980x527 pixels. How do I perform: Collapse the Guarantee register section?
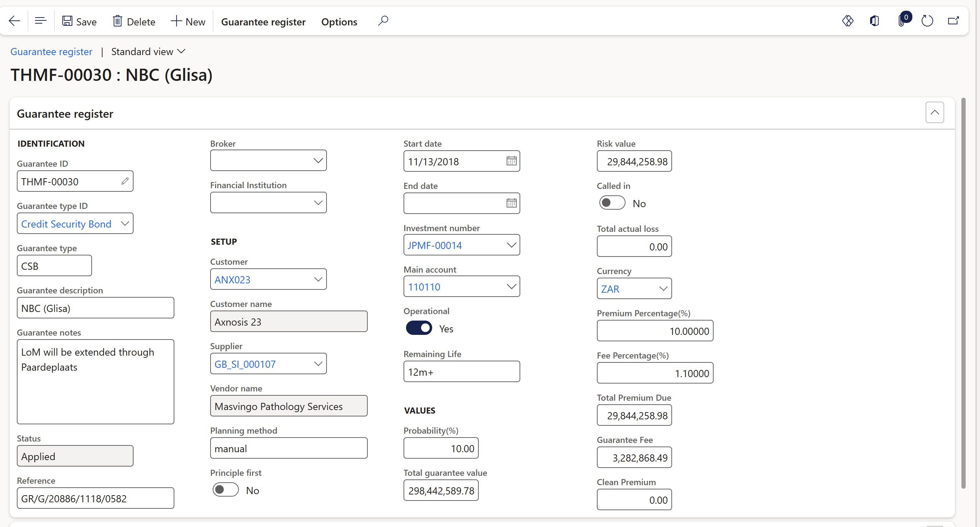pyautogui.click(x=935, y=113)
